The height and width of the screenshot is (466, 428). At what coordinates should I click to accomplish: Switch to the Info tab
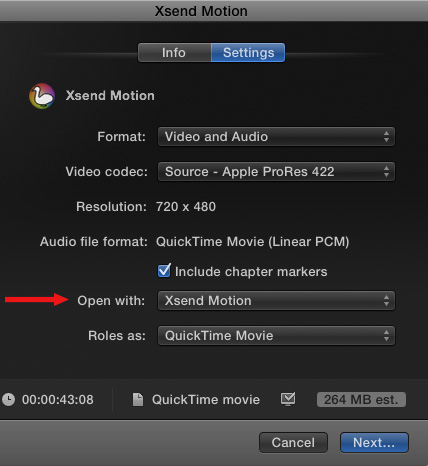tap(174, 52)
